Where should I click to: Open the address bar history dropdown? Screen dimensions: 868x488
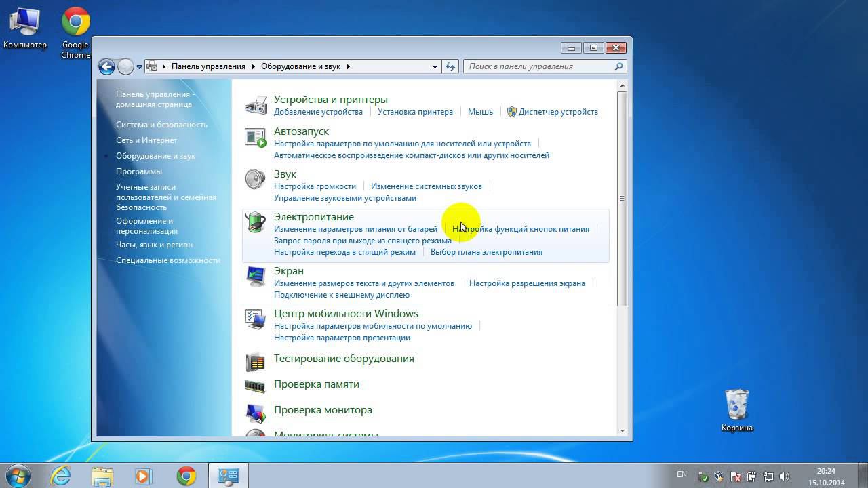coord(435,66)
